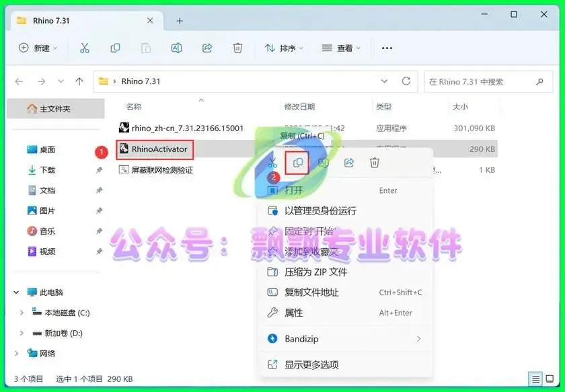This screenshot has height=392, width=565.
Task: Close the Rhino 7.31 tab
Action: 150,21
